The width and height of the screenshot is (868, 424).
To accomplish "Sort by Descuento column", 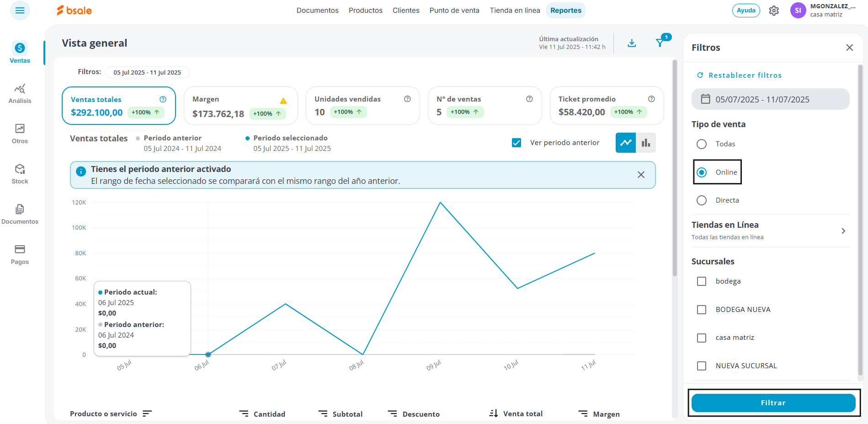I will (x=392, y=413).
